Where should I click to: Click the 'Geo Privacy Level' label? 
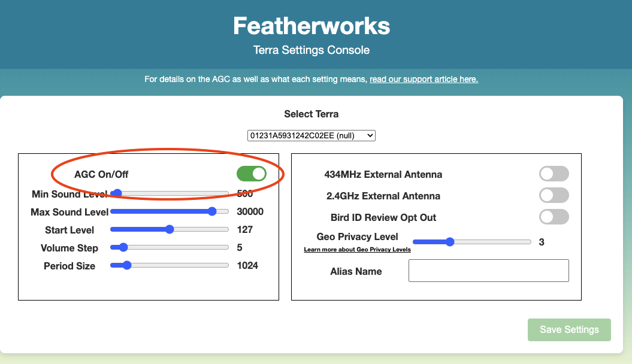[x=357, y=236]
